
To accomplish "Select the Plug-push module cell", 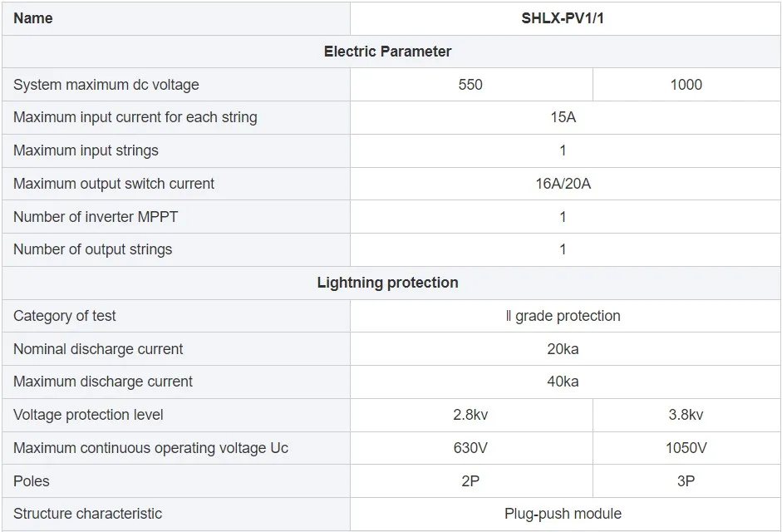I will 563,514.
